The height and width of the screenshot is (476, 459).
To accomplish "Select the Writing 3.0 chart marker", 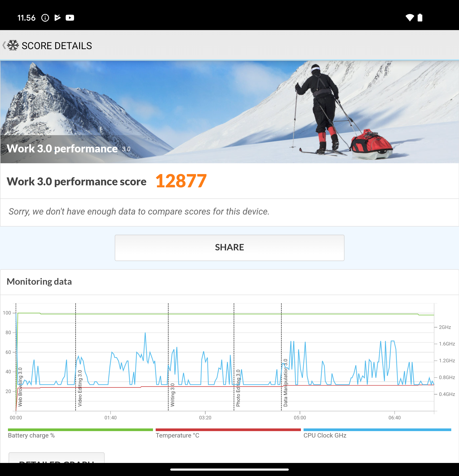I will tap(172, 395).
